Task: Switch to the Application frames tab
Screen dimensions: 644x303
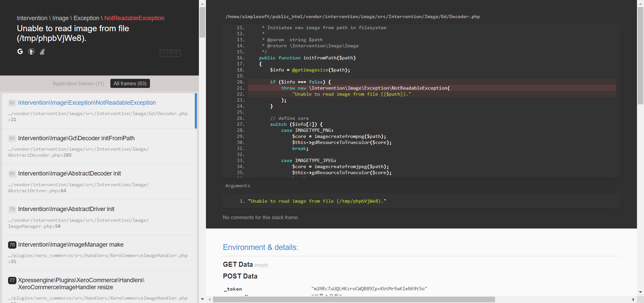Action: (x=78, y=84)
